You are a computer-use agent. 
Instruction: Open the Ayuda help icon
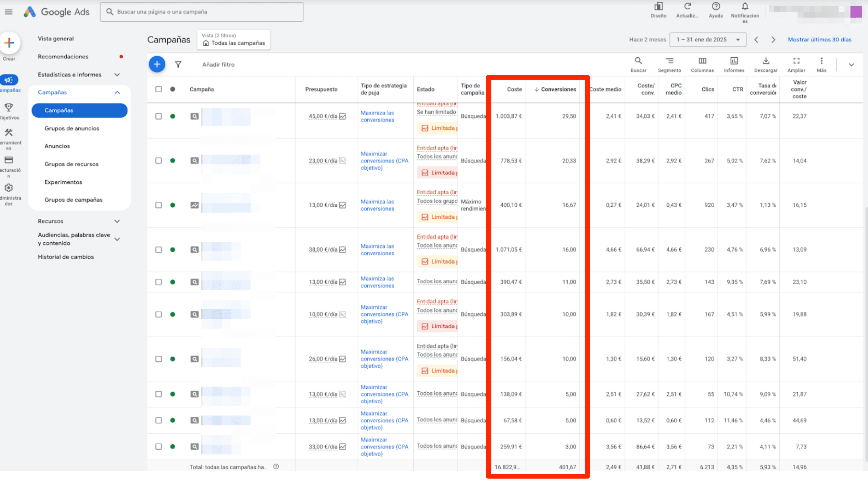click(716, 7)
